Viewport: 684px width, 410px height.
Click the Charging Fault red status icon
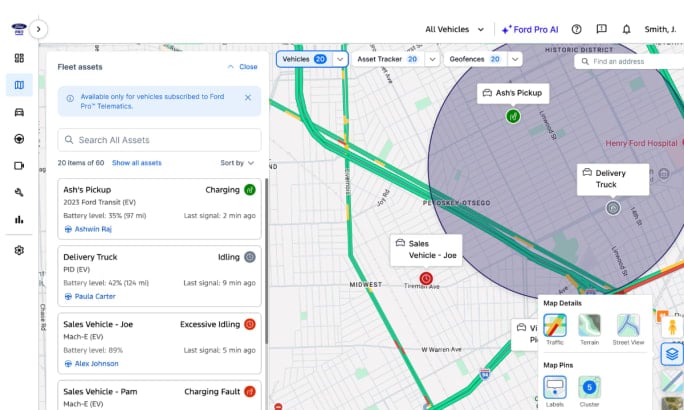(250, 392)
